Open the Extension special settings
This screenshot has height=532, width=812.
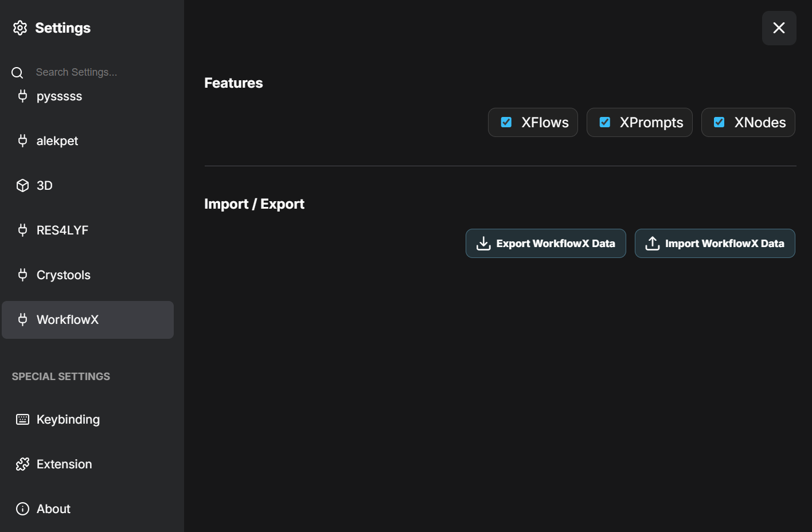click(x=88, y=464)
